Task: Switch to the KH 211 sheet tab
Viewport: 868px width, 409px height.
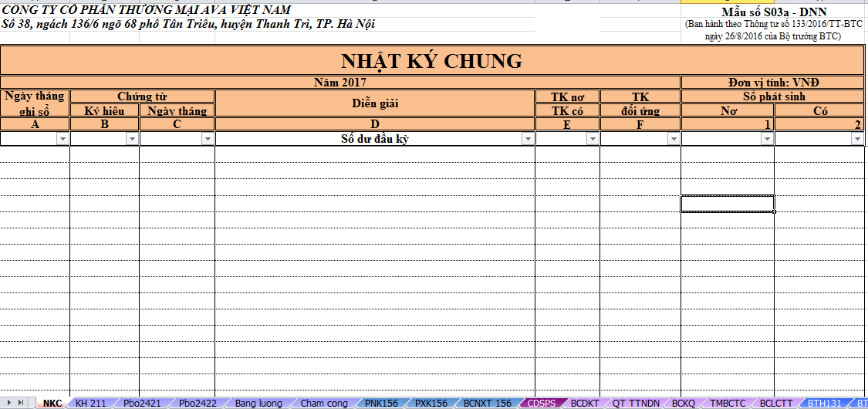Action: (x=90, y=403)
